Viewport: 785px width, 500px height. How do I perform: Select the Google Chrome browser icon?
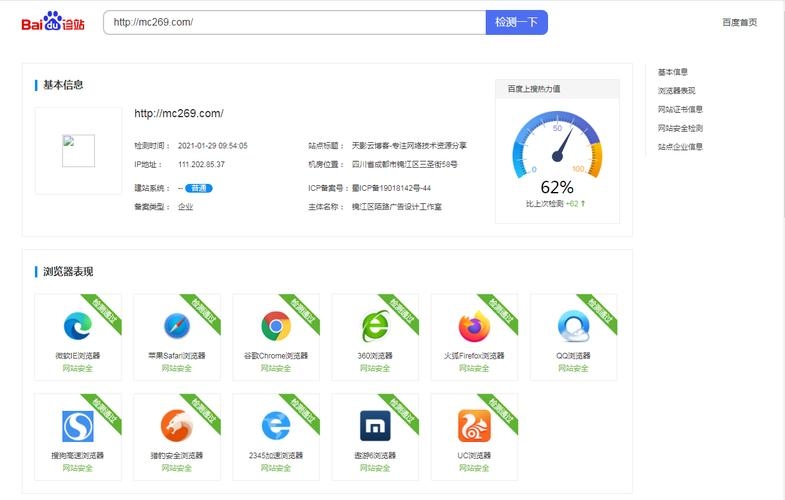[276, 326]
